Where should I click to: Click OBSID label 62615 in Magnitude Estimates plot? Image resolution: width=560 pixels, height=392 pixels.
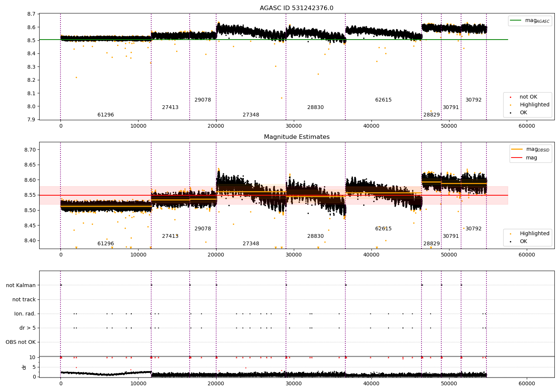pyautogui.click(x=383, y=229)
